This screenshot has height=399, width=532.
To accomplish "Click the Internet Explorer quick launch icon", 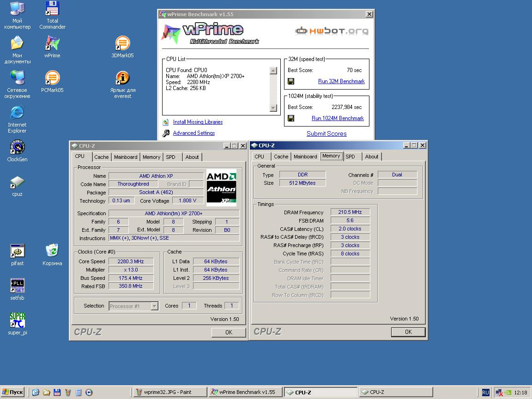I will point(36,393).
